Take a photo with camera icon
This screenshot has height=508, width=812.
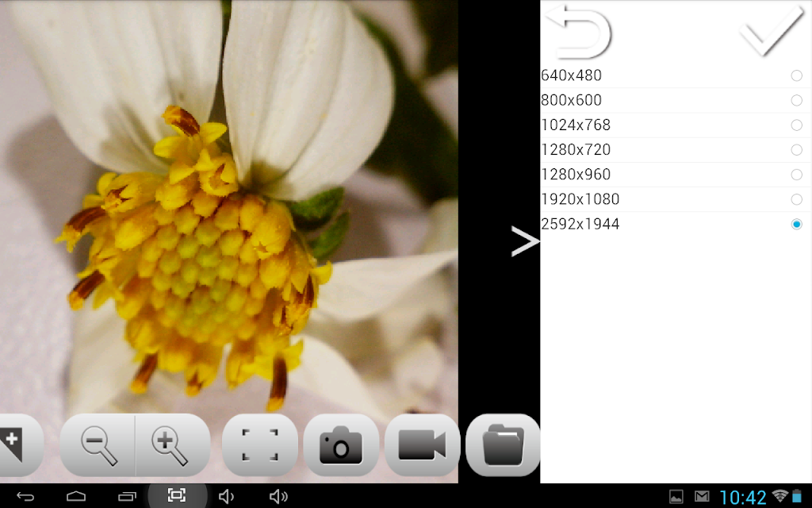coord(341,445)
